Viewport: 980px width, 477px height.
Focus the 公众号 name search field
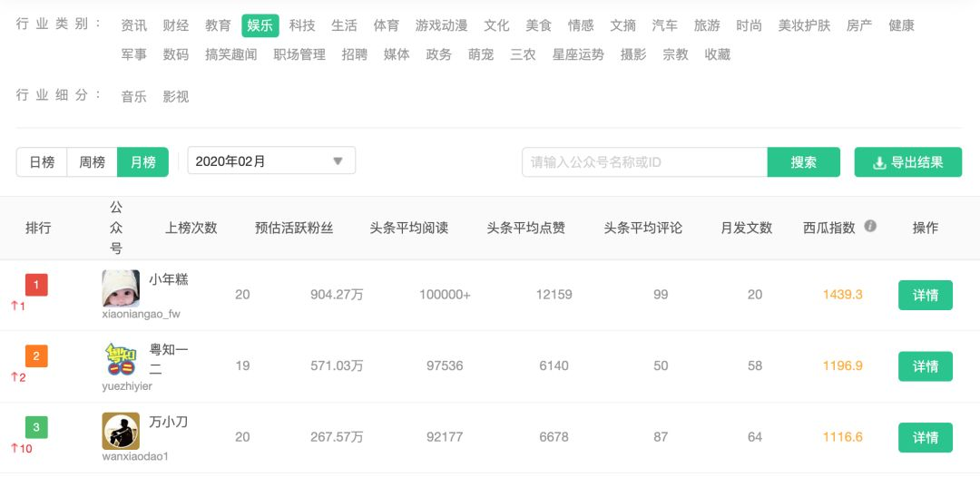(644, 162)
